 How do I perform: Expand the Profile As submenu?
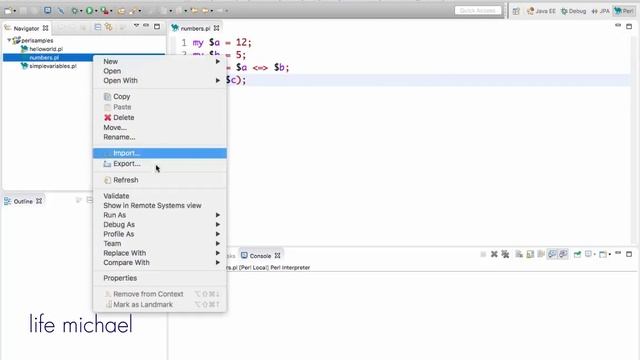pos(160,234)
